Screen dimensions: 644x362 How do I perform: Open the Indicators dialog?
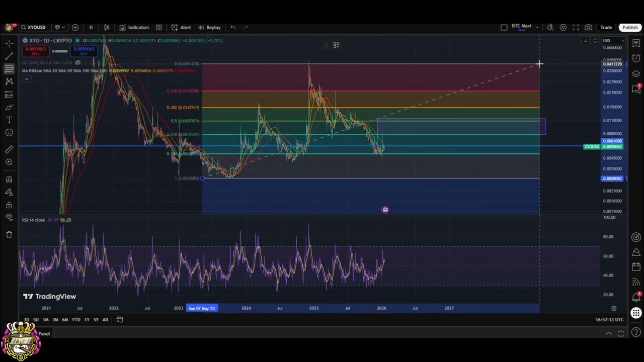click(134, 27)
